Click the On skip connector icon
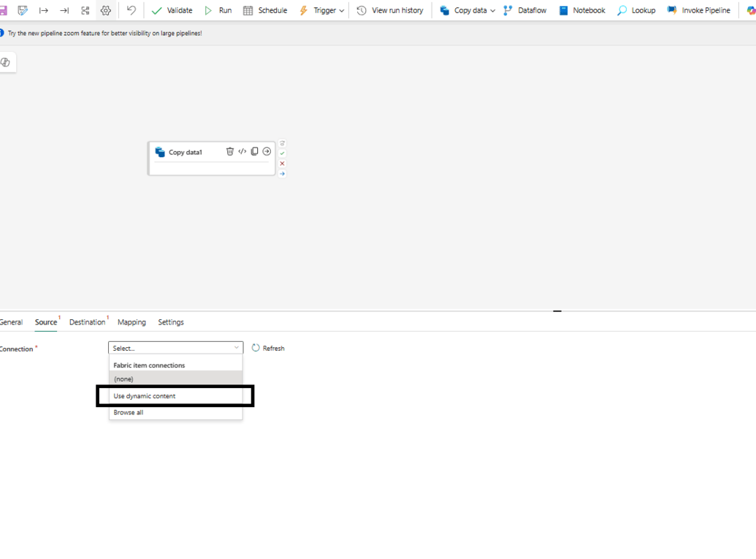Viewport: 756px width, 559px height. pos(283,143)
